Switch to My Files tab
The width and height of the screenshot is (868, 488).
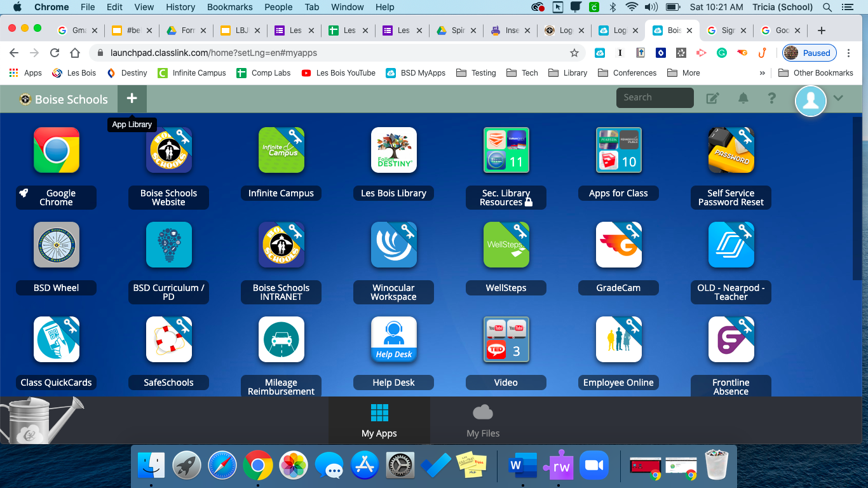pyautogui.click(x=483, y=421)
